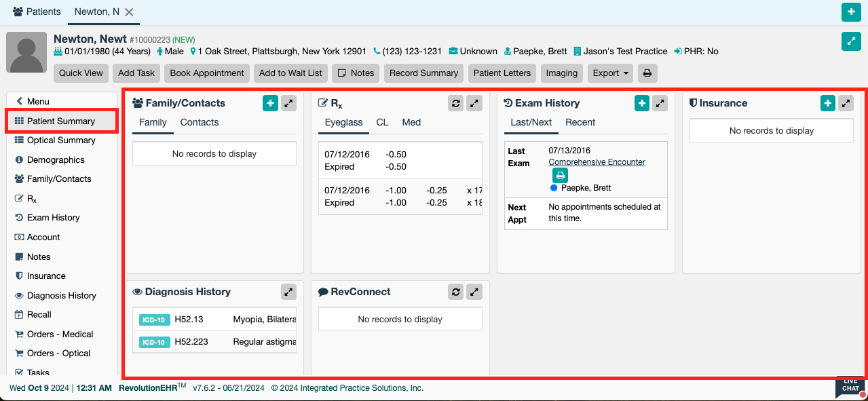The height and width of the screenshot is (401, 868).
Task: Select the Contacts tab in Family/Contacts
Action: pos(200,123)
